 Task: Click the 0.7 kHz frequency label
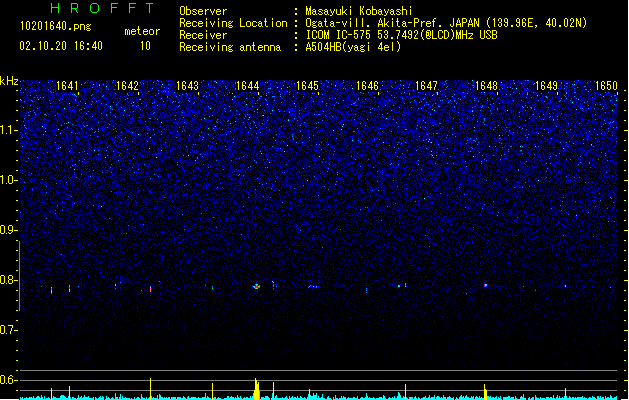click(9, 330)
